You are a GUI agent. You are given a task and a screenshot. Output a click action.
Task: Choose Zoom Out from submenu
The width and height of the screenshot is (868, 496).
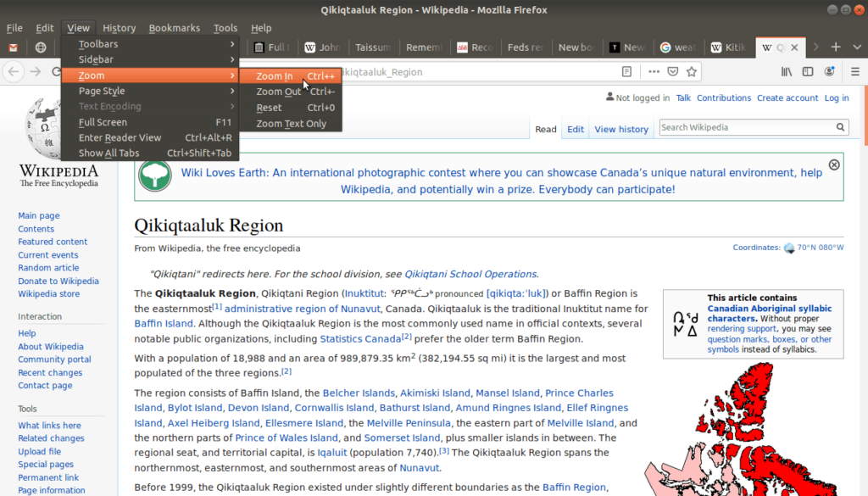coord(291,92)
